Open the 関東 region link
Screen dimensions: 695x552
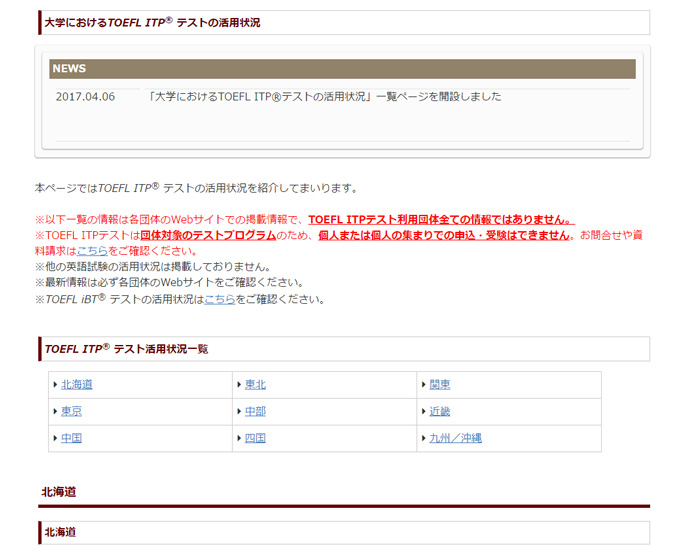[x=440, y=384]
